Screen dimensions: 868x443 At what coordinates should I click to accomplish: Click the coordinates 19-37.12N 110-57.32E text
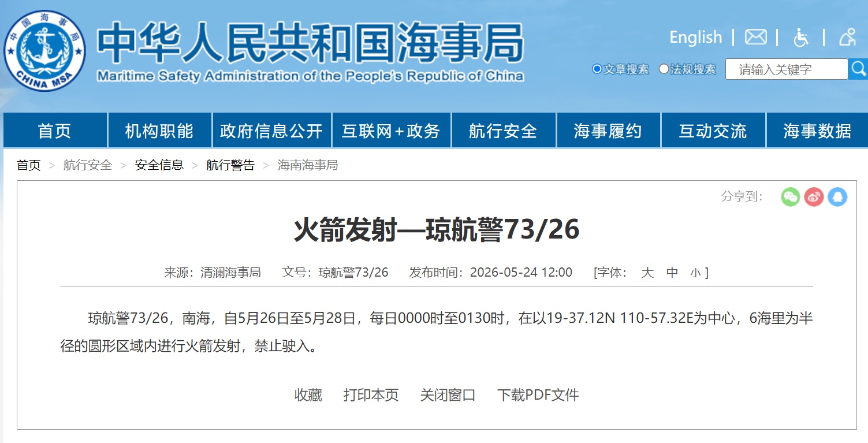[620, 318]
